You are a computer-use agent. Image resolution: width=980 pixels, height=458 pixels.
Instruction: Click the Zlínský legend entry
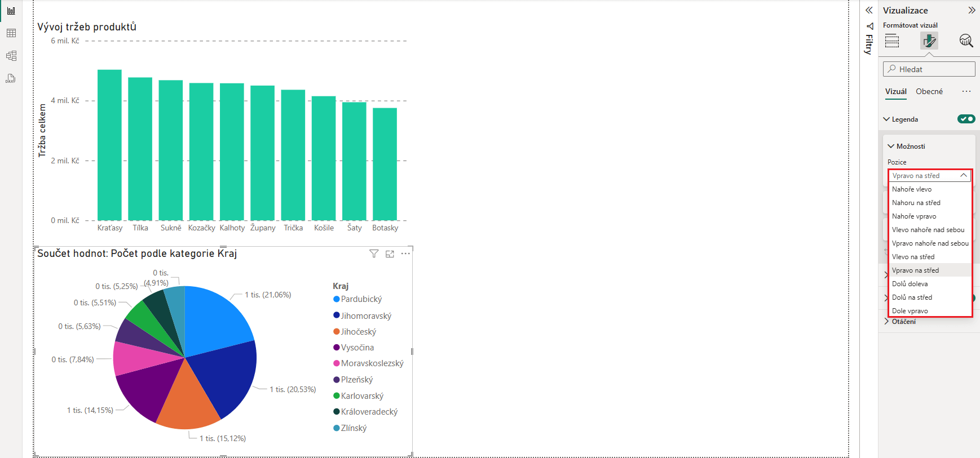(x=350, y=428)
